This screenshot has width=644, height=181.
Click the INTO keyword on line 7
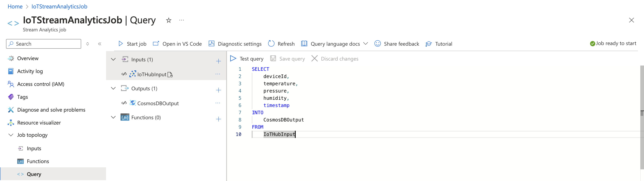[x=258, y=113]
